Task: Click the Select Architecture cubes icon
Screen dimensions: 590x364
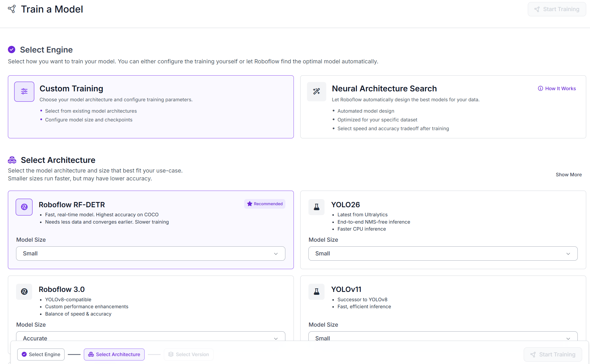Action: tap(12, 160)
